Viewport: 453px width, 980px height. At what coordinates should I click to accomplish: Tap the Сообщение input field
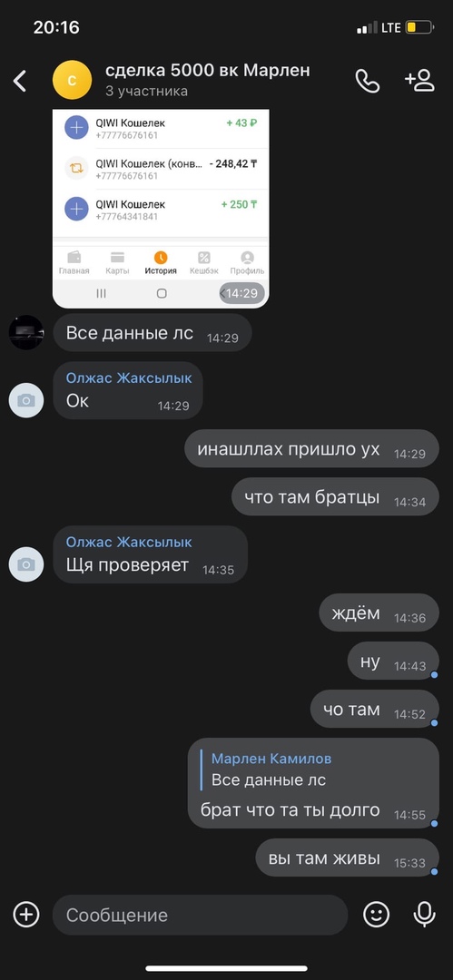[x=200, y=915]
